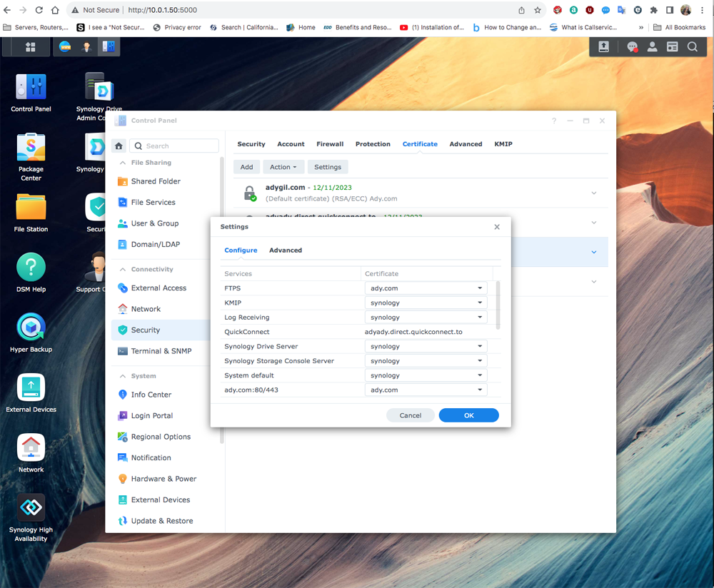Open FTPS certificate dropdown
Image resolution: width=714 pixels, height=588 pixels.
(426, 288)
